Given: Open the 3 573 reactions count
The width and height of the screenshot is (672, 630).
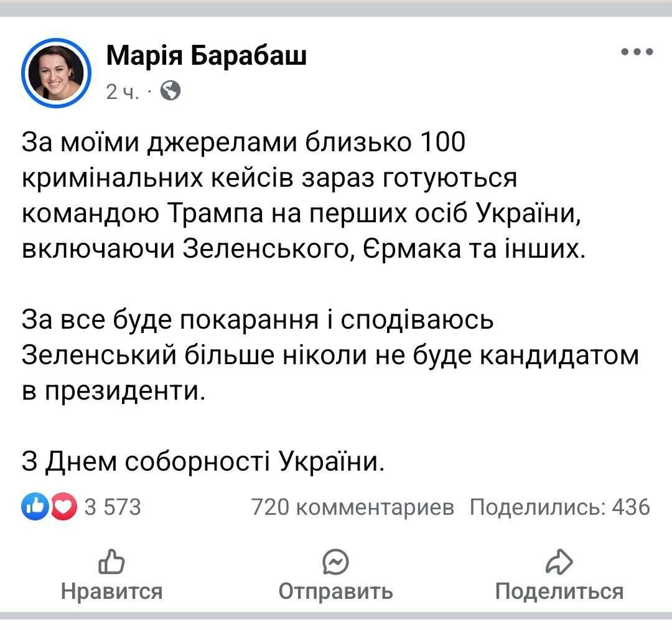Looking at the screenshot, I should point(113,508).
